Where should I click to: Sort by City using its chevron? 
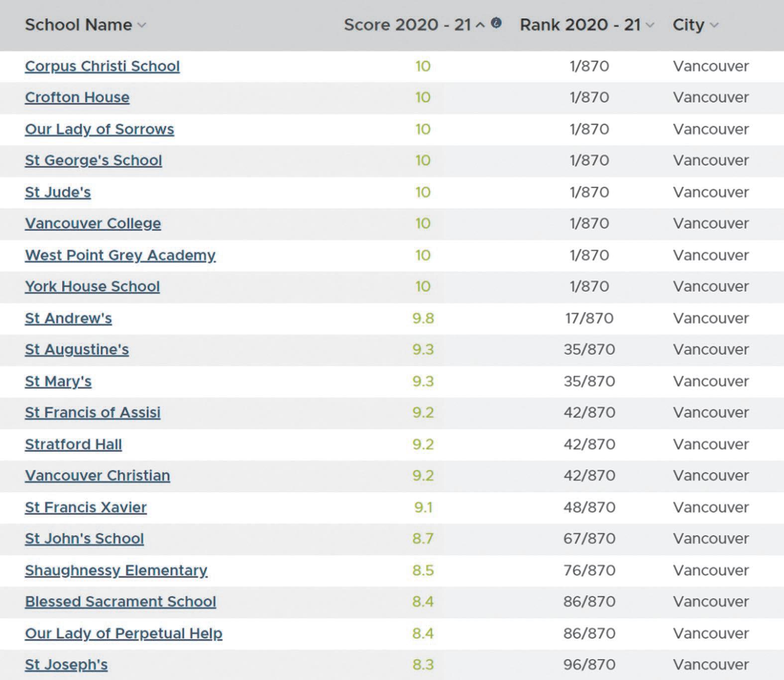(714, 25)
